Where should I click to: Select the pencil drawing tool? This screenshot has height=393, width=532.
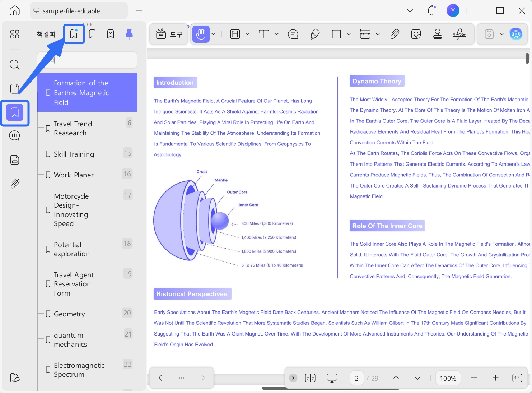[315, 34]
